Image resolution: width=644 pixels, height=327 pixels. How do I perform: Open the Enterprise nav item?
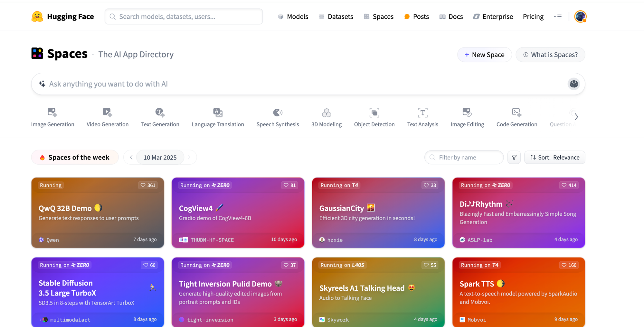493,16
